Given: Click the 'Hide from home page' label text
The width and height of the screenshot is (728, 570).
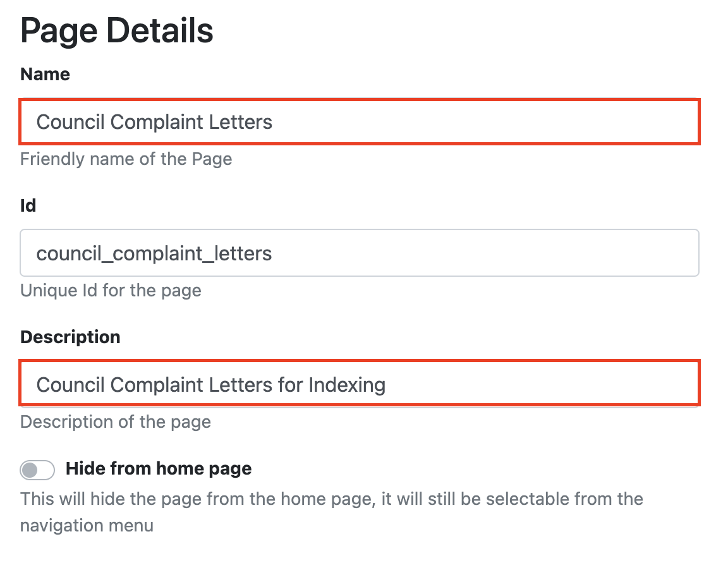Looking at the screenshot, I should point(159,469).
